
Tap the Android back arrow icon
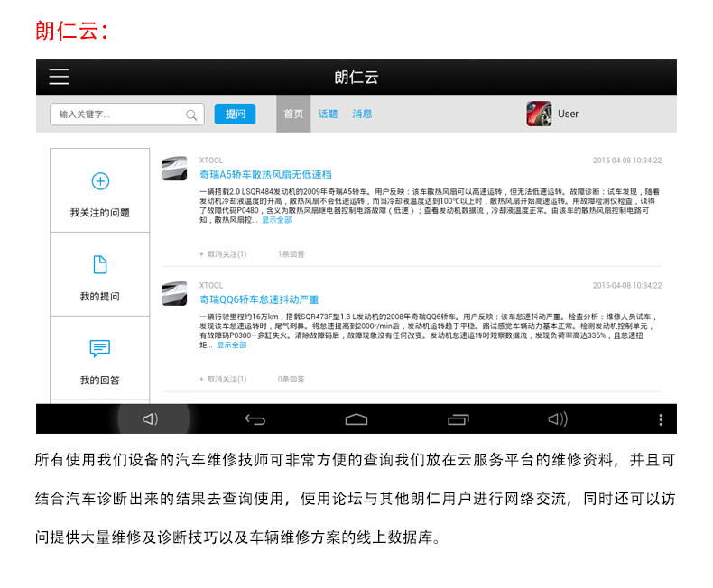(255, 419)
